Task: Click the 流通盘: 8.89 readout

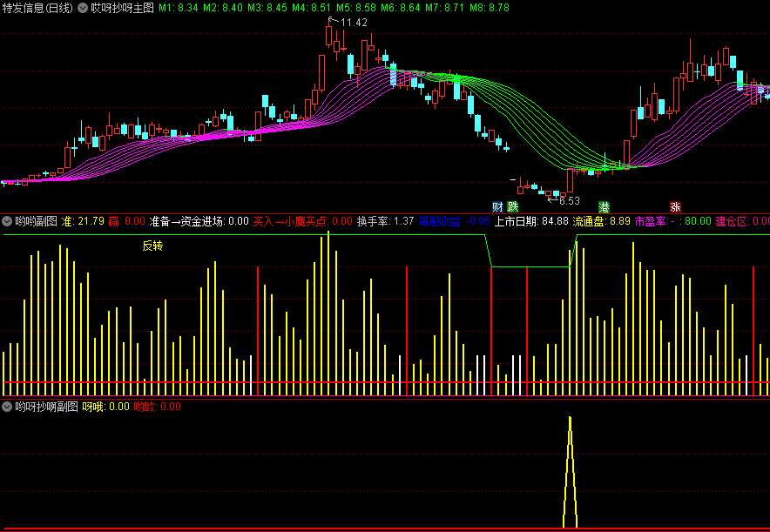Action: [601, 221]
